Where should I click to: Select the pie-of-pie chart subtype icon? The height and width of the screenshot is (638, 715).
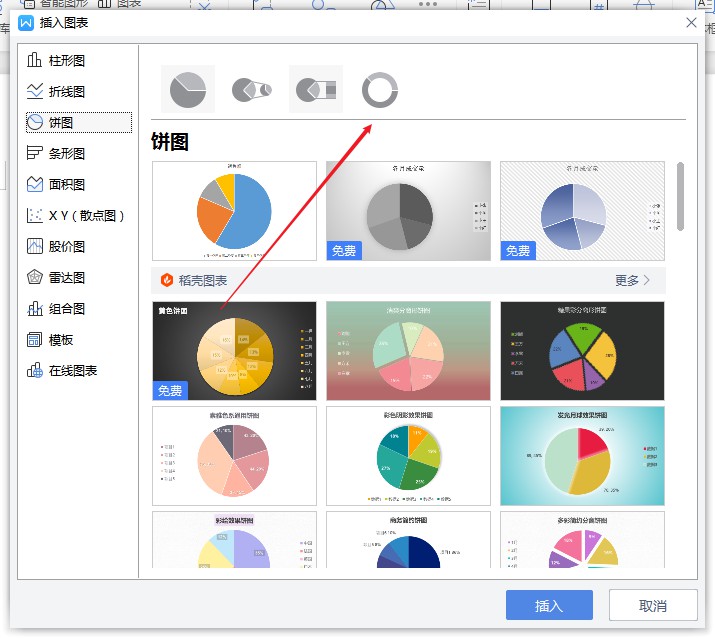point(252,90)
